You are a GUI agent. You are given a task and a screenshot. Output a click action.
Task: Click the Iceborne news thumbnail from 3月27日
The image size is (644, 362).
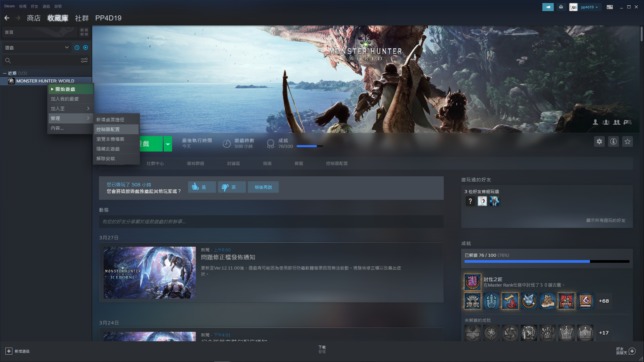coord(150,273)
